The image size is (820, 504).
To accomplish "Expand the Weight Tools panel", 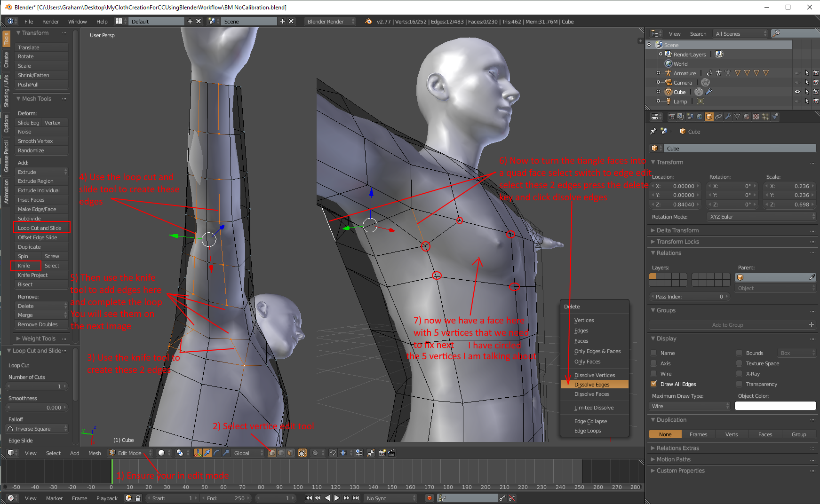I will [39, 339].
